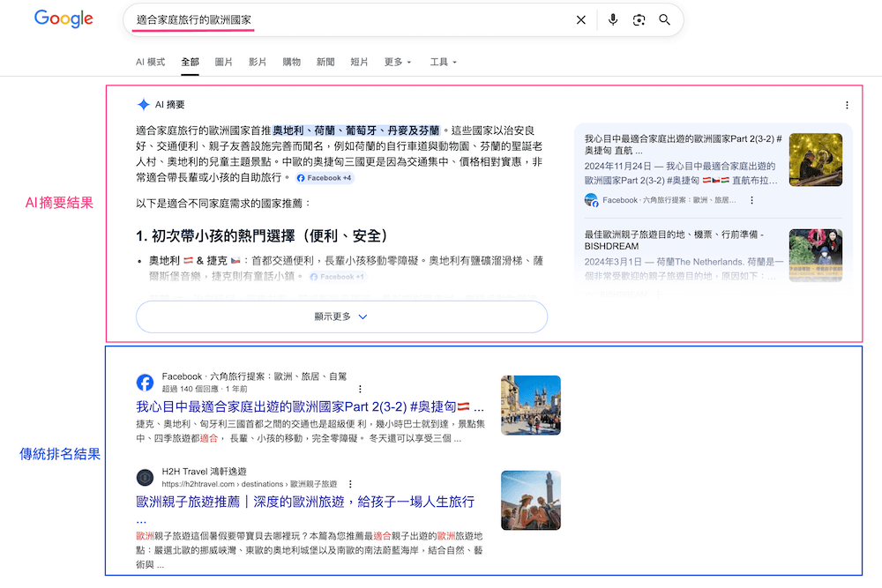
Task: Click the Facebook +4 sources chip
Action: tap(324, 177)
